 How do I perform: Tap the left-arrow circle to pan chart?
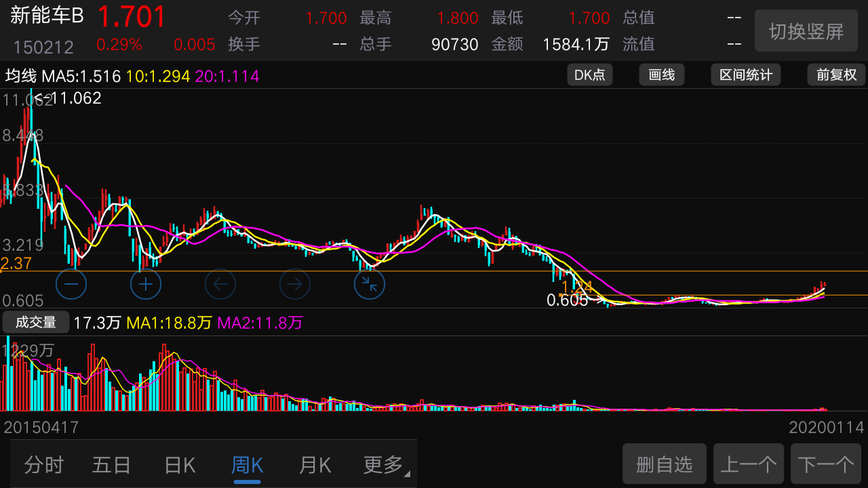220,284
